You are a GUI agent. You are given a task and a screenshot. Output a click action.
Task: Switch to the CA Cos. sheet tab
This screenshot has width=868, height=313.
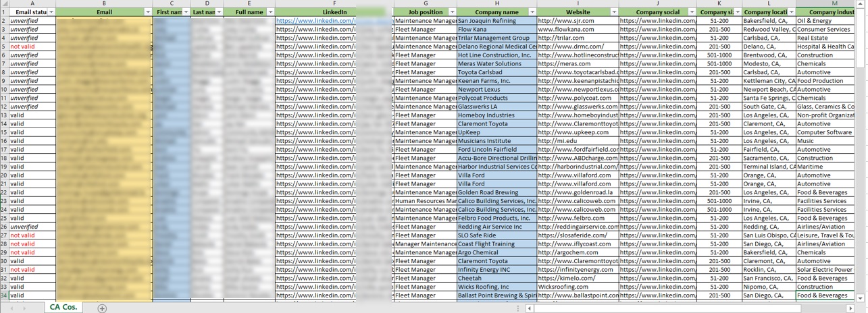click(63, 307)
